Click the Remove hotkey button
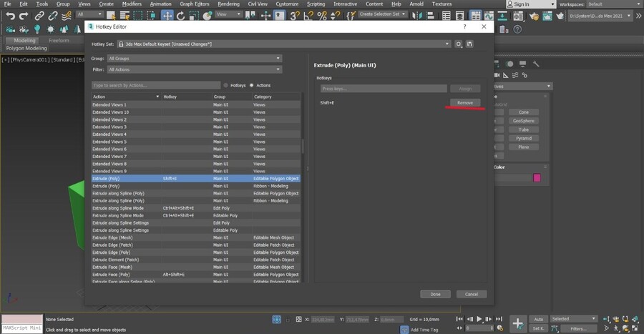Screen dimensions: 644x334 [465, 103]
